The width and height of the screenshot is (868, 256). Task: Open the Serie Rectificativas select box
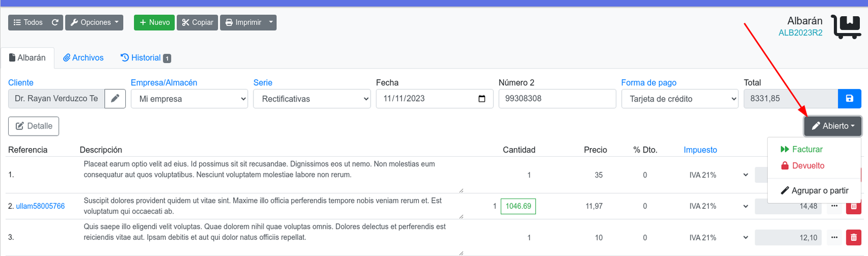coord(312,99)
